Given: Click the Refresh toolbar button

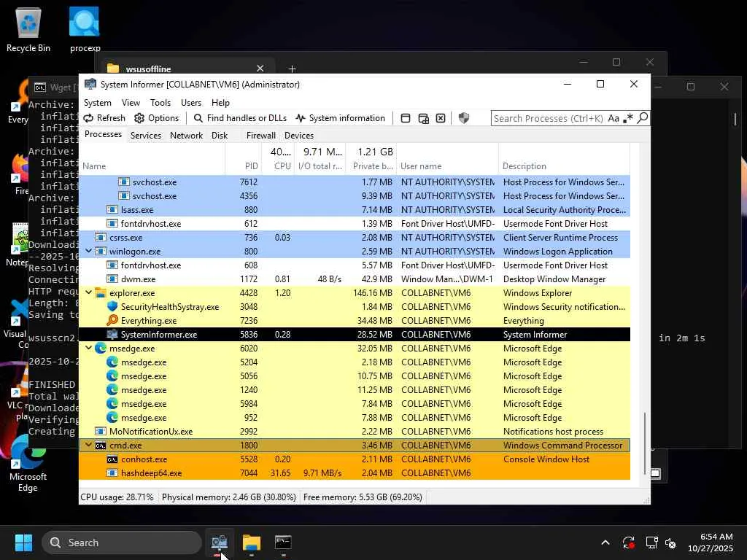Looking at the screenshot, I should click(104, 118).
